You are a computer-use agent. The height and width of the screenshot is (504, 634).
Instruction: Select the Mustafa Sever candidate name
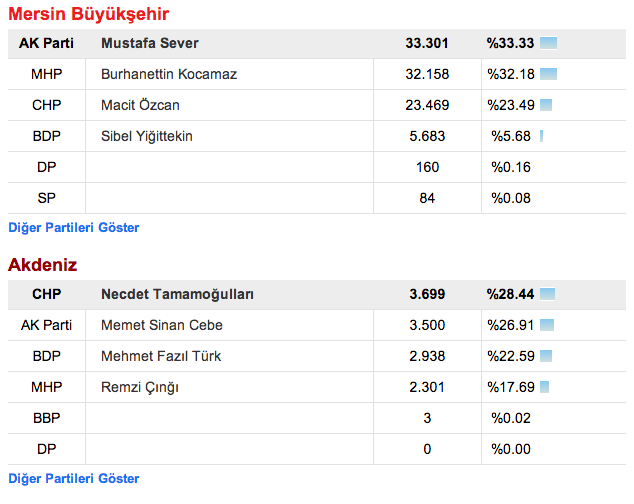(x=150, y=43)
